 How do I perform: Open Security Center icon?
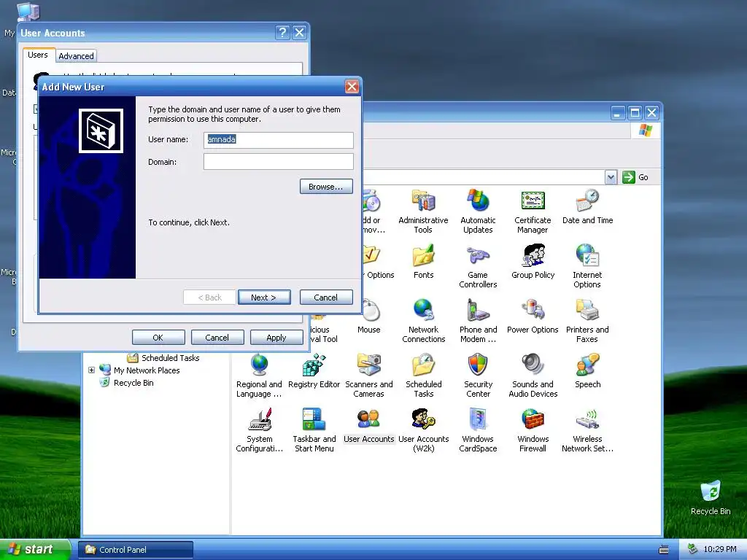(478, 376)
